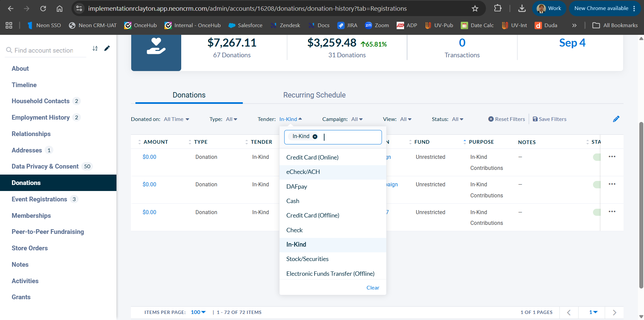Click the browser address bar URL
This screenshot has width=644, height=320.
click(x=247, y=9)
